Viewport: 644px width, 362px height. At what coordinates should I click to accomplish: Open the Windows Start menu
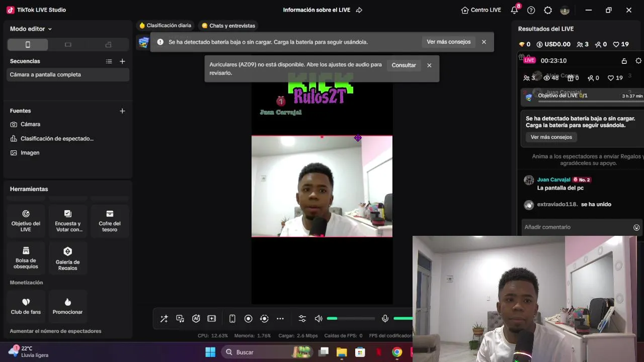click(210, 352)
